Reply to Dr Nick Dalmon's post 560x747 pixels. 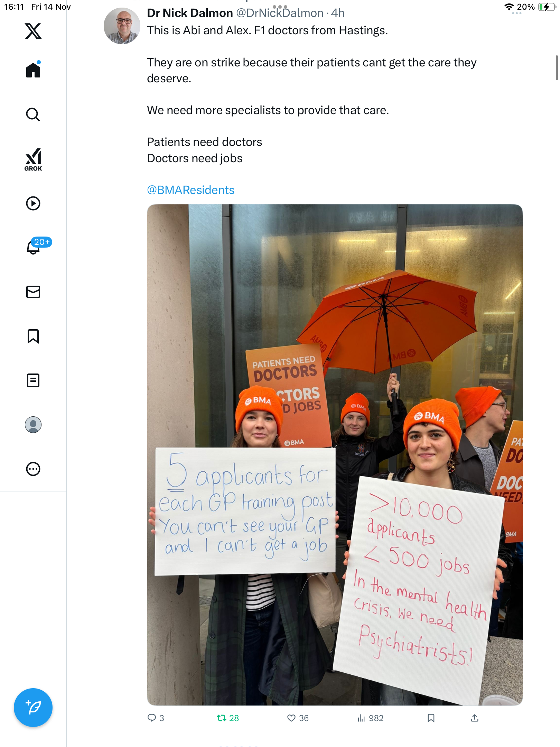156,718
